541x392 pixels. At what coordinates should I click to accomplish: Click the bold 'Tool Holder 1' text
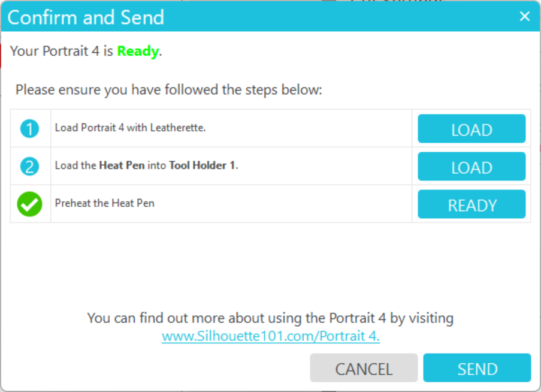[202, 165]
